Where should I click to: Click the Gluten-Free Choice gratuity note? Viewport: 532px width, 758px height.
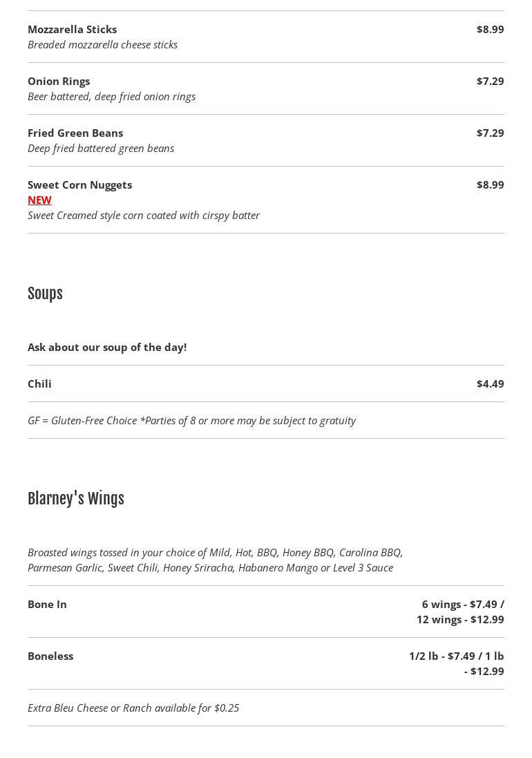pyautogui.click(x=191, y=420)
